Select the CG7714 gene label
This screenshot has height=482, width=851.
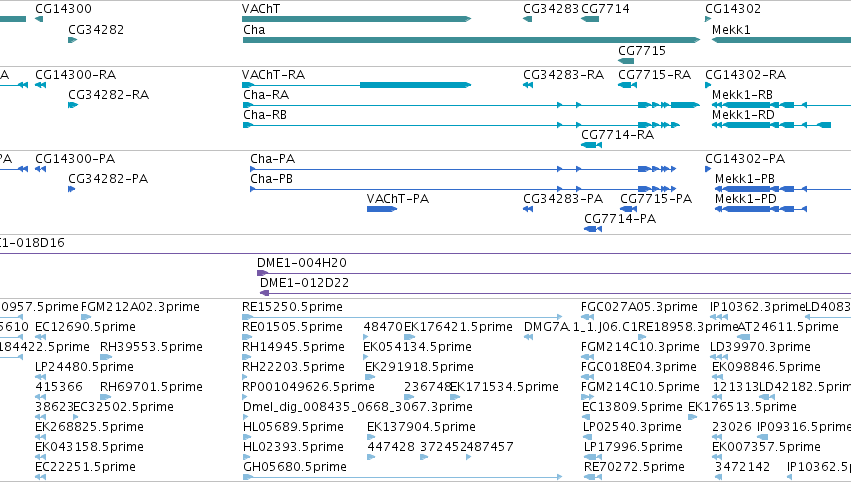(605, 9)
